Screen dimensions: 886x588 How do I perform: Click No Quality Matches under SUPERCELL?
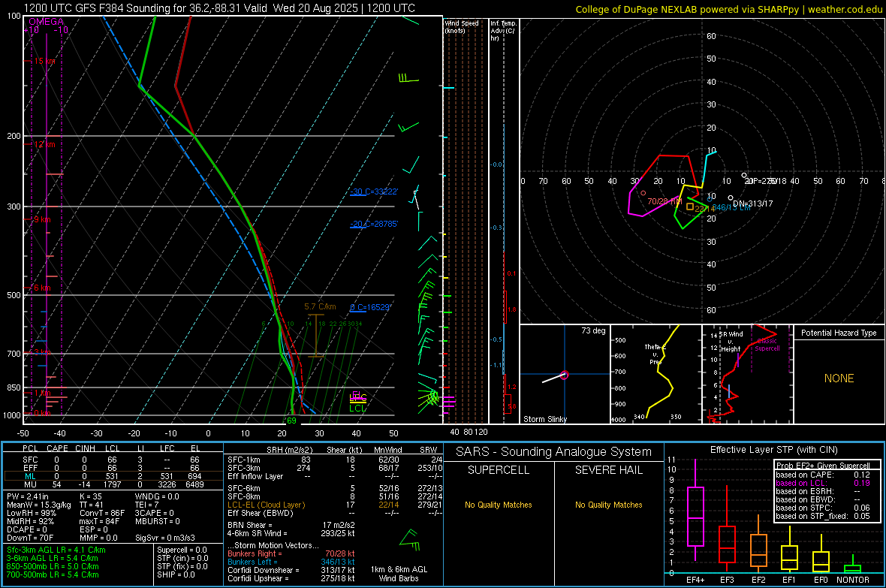point(499,505)
